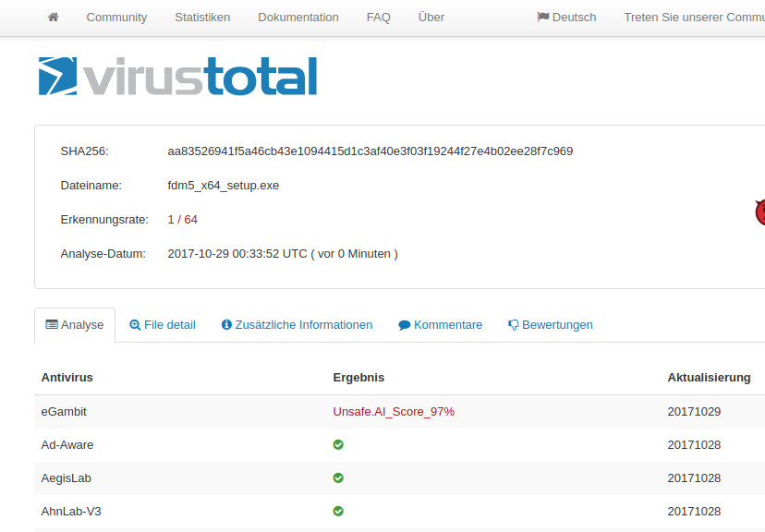Click Ad-Aware update date 20171028
Screen dimensions: 765x532
694,444
